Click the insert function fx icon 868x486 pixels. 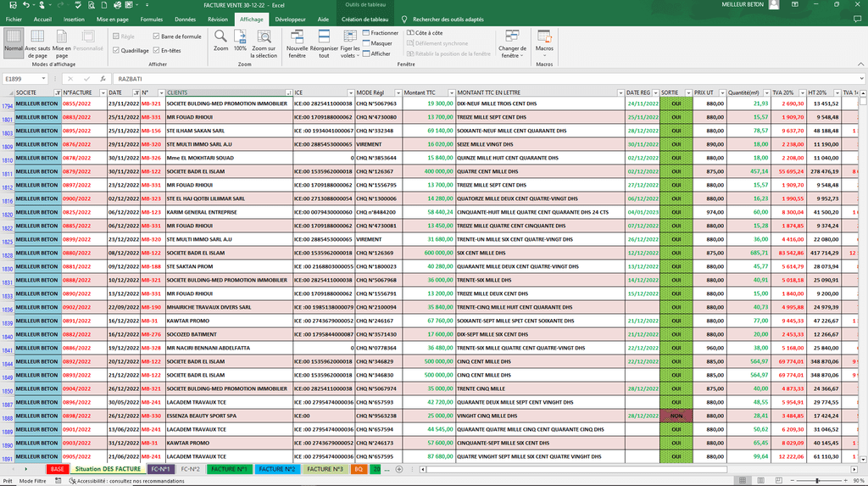[x=103, y=79]
